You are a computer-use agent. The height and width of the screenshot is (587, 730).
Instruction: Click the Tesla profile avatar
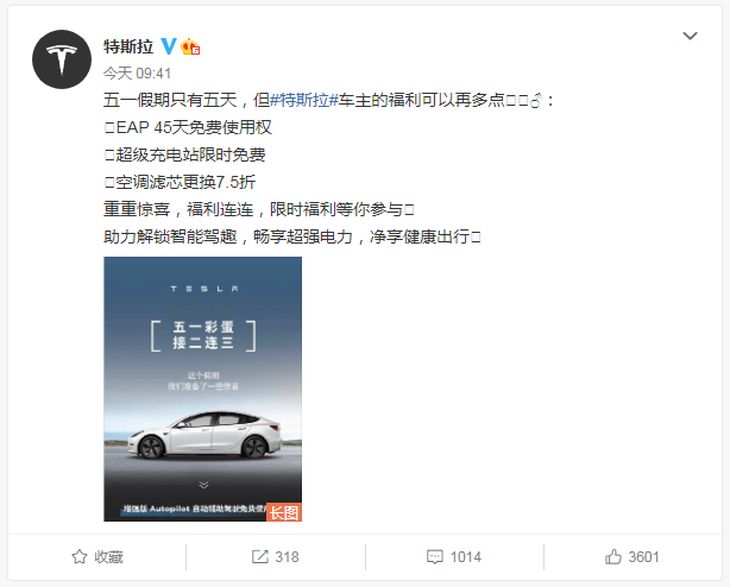(x=61, y=60)
